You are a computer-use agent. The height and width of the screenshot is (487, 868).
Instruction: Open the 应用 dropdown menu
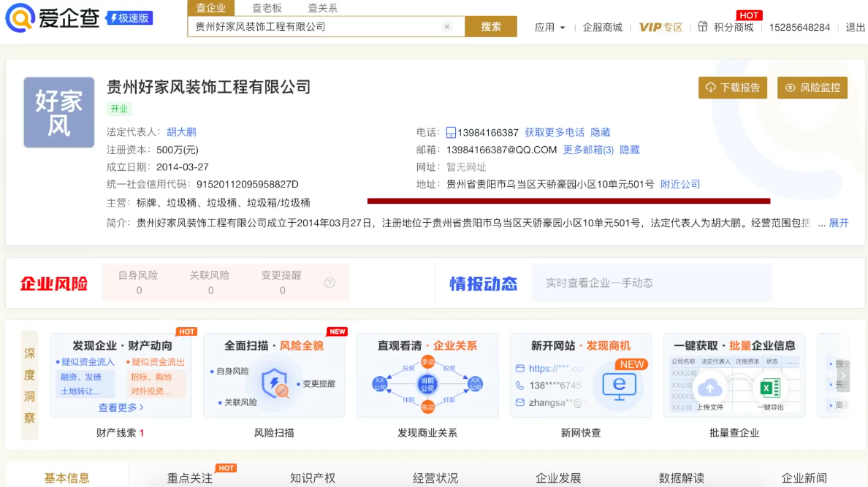tap(549, 27)
